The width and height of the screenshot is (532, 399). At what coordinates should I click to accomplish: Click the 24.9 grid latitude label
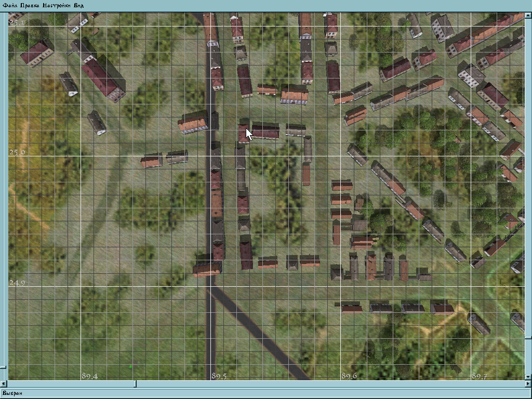point(17,283)
